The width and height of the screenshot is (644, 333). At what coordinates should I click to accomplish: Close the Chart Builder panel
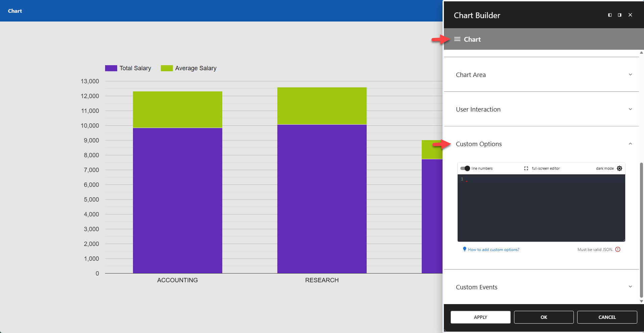coord(630,15)
